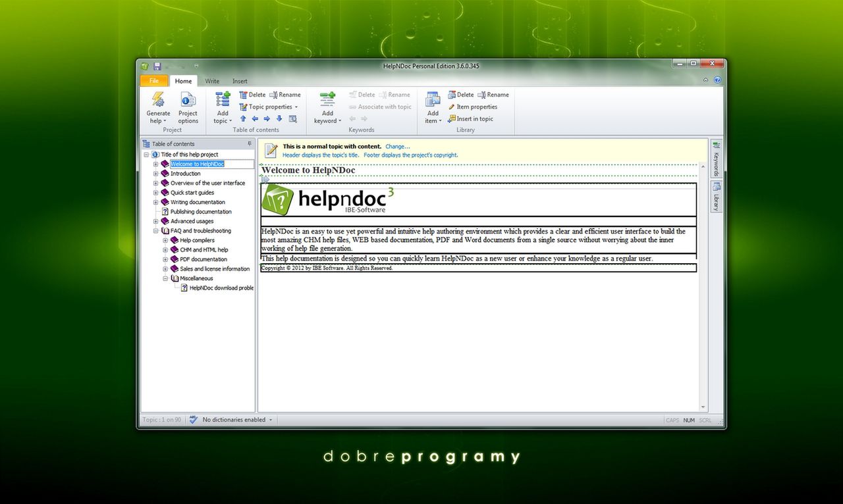Click the topic type pencil-page icon
Image resolution: width=843 pixels, height=504 pixels.
pos(271,150)
